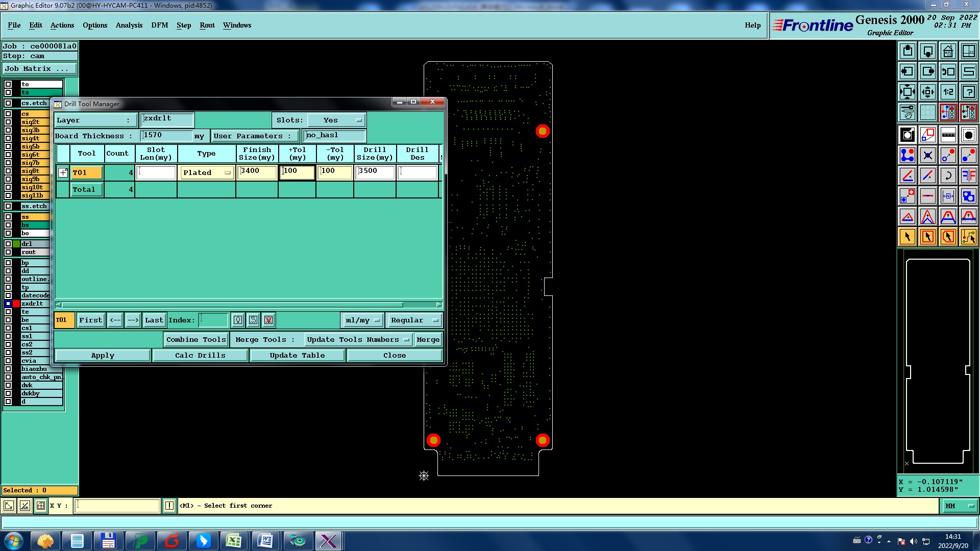The image size is (980, 551).
Task: Select the plain arrow selection tool
Action: tap(907, 237)
